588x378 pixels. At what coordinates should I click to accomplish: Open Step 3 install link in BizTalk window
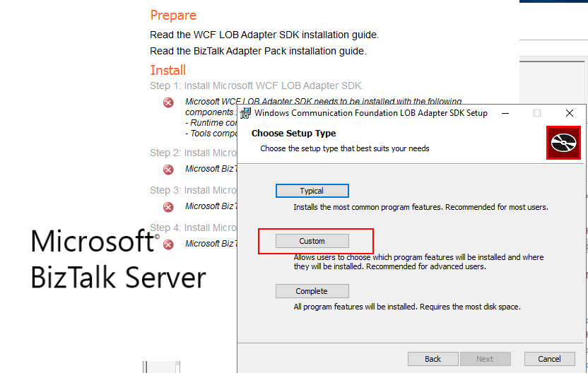(193, 191)
